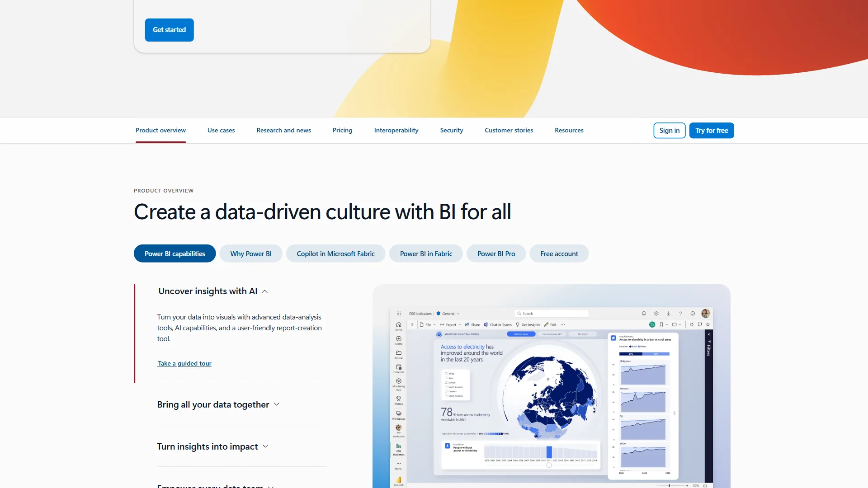
Task: Select the Copilot in Microsoft Fabric pill
Action: point(335,253)
